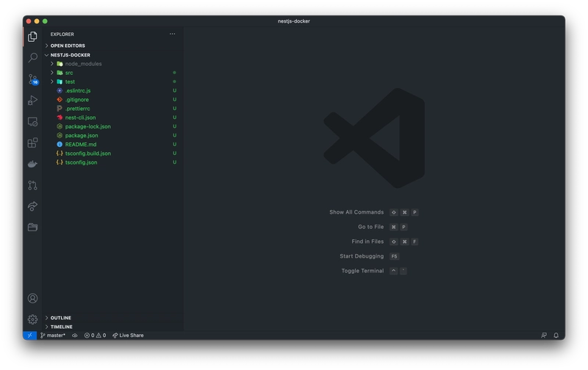The width and height of the screenshot is (588, 370).
Task: Open the Docker whale view
Action: tap(32, 164)
